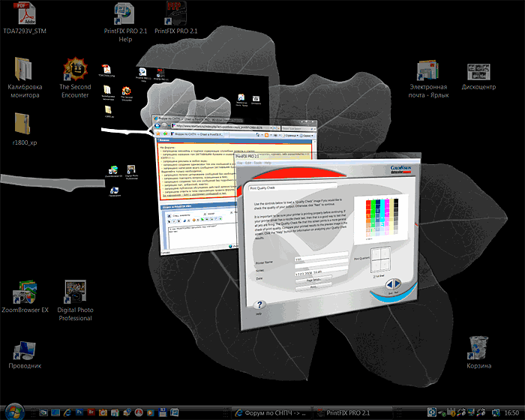
Task: Launch The Second Encounter game shortcut
Action: 75,78
